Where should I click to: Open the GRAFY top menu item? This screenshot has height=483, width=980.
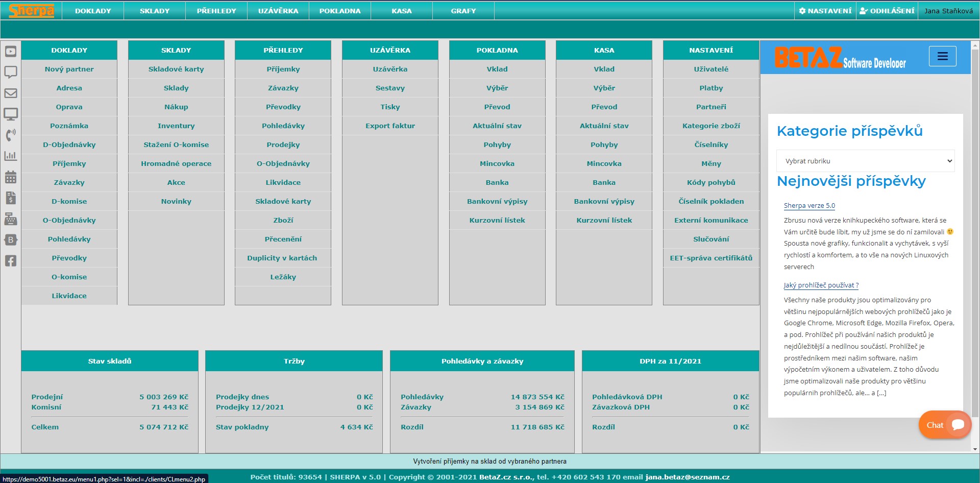coord(463,11)
